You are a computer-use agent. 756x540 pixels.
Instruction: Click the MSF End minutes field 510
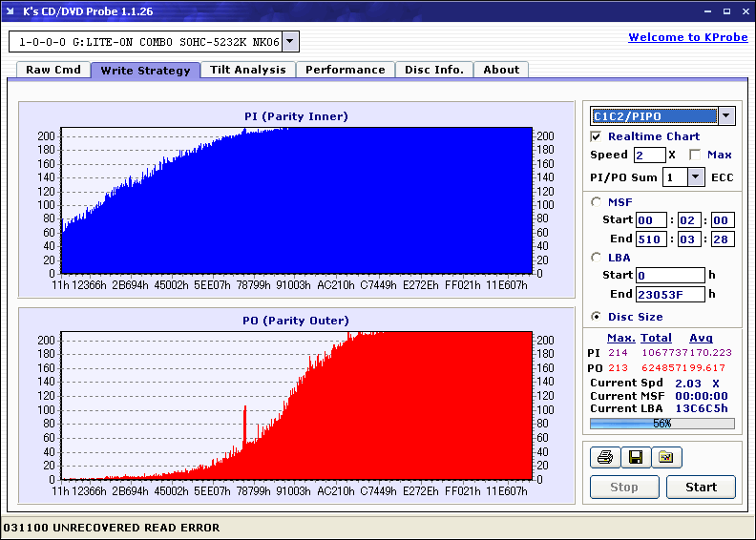[651, 239]
